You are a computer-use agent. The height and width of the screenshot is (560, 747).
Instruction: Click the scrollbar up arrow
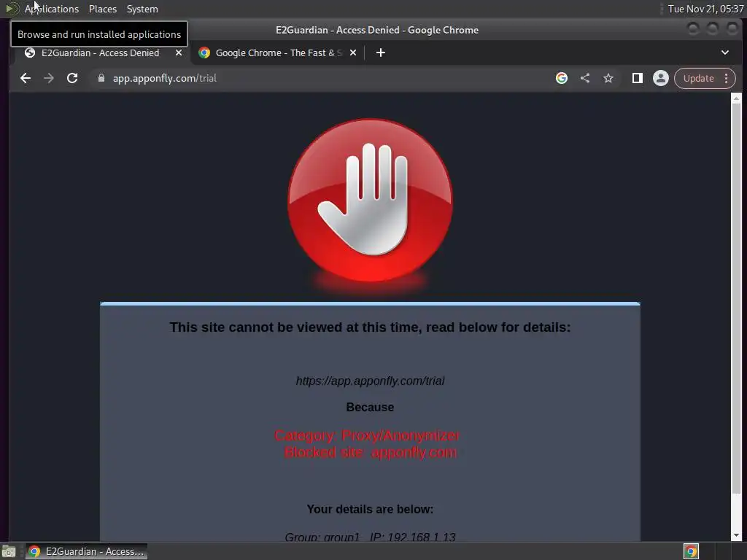(x=737, y=98)
